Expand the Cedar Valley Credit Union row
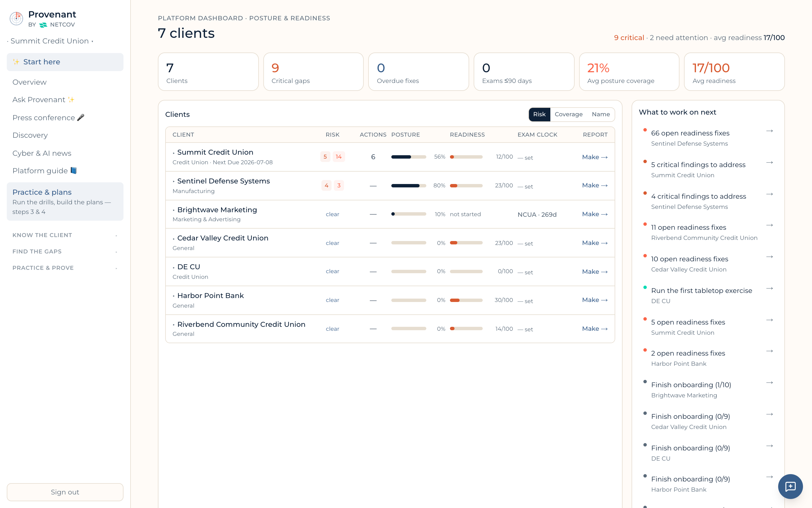Viewport: 812px width, 508px height. (x=173, y=238)
